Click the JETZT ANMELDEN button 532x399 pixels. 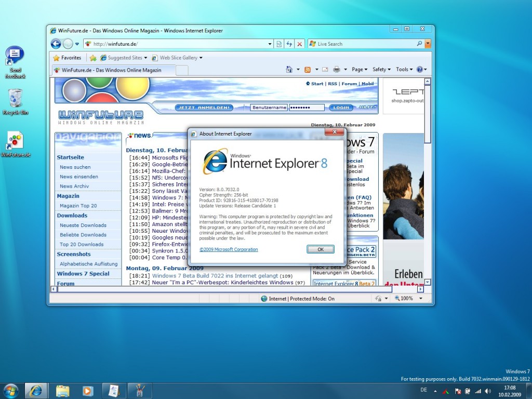click(x=204, y=108)
